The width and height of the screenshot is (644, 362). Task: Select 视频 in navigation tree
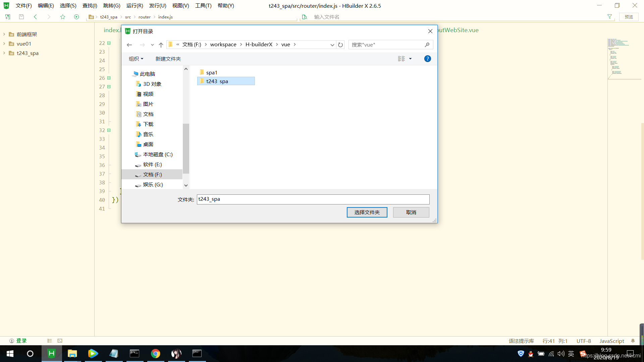coord(148,94)
